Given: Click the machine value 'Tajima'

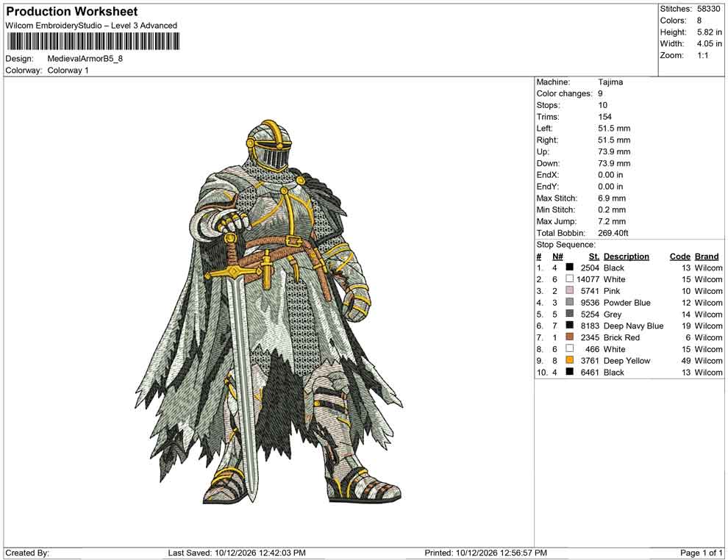Looking at the screenshot, I should pos(610,82).
